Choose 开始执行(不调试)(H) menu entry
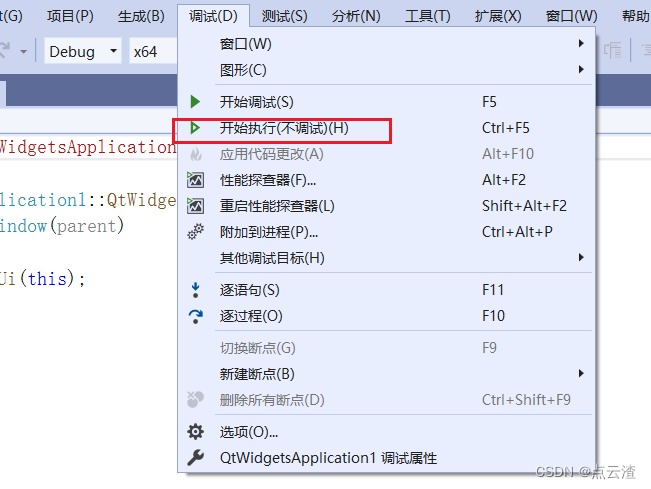Viewport: 651px width, 489px height. [386, 128]
